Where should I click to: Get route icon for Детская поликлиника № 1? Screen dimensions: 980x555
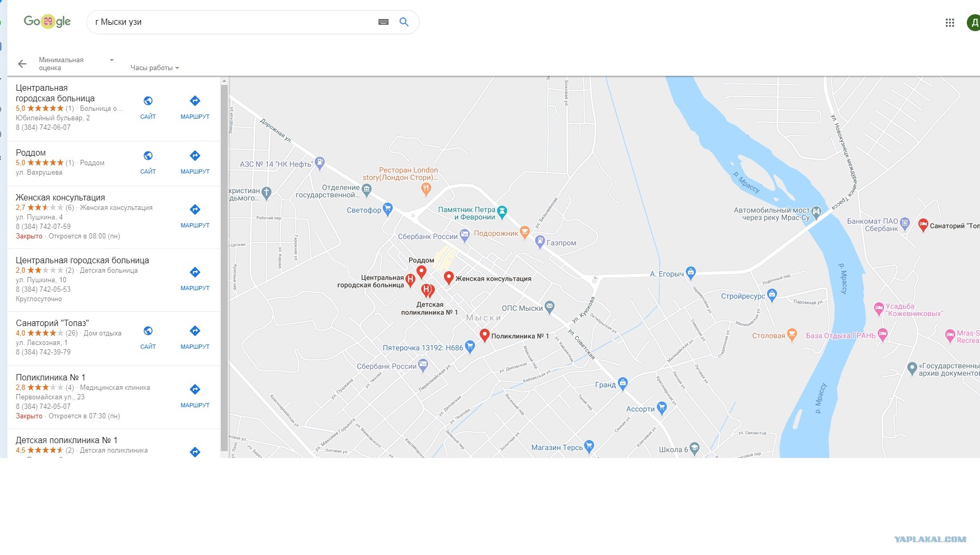coord(195,452)
